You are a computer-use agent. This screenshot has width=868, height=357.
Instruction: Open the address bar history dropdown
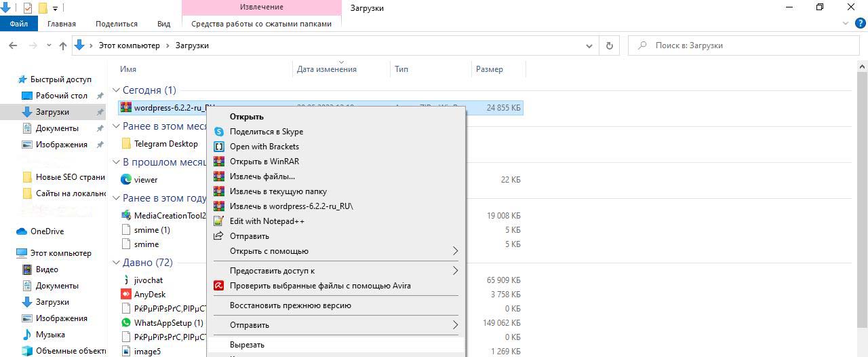tap(589, 45)
